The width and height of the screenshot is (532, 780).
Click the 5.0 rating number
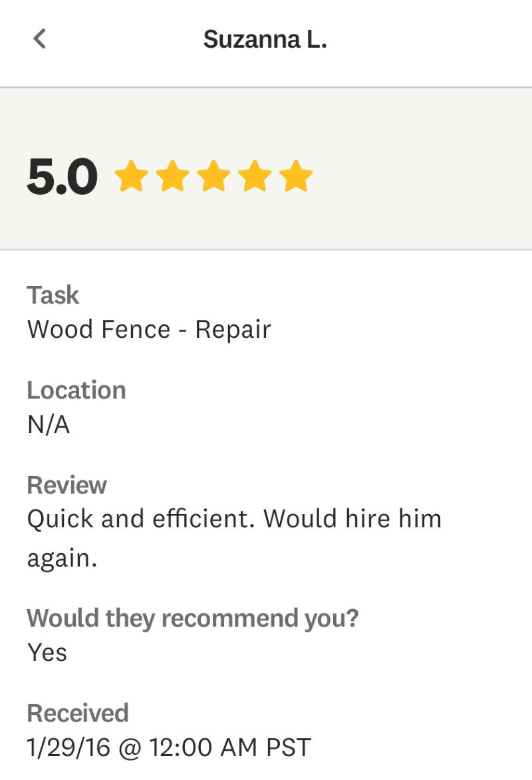[x=62, y=178]
